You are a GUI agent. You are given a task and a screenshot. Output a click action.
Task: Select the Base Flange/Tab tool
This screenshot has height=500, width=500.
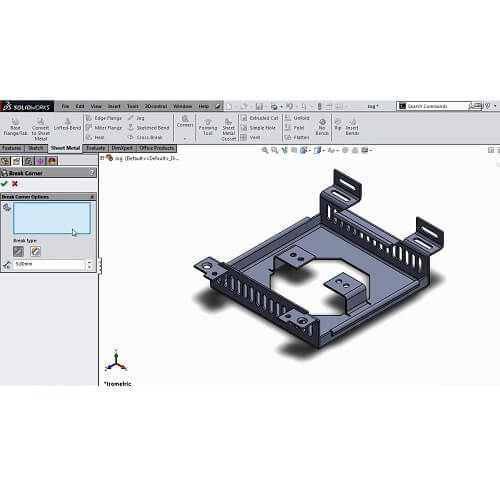point(15,127)
